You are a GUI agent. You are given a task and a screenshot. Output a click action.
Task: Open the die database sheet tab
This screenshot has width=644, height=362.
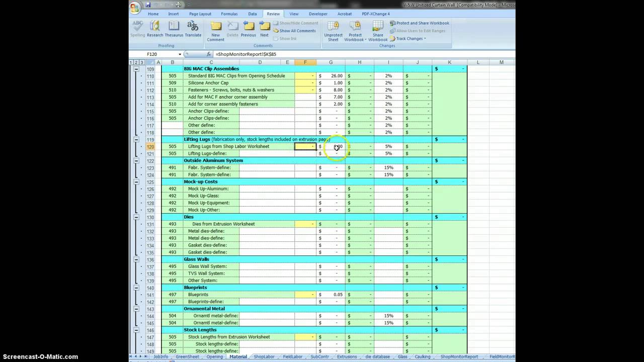click(377, 356)
